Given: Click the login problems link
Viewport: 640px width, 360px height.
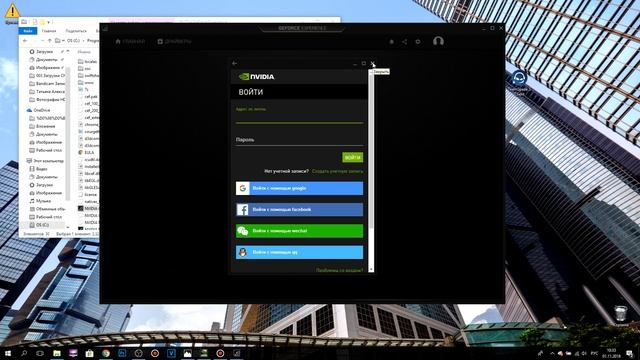Looking at the screenshot, I should (x=339, y=270).
